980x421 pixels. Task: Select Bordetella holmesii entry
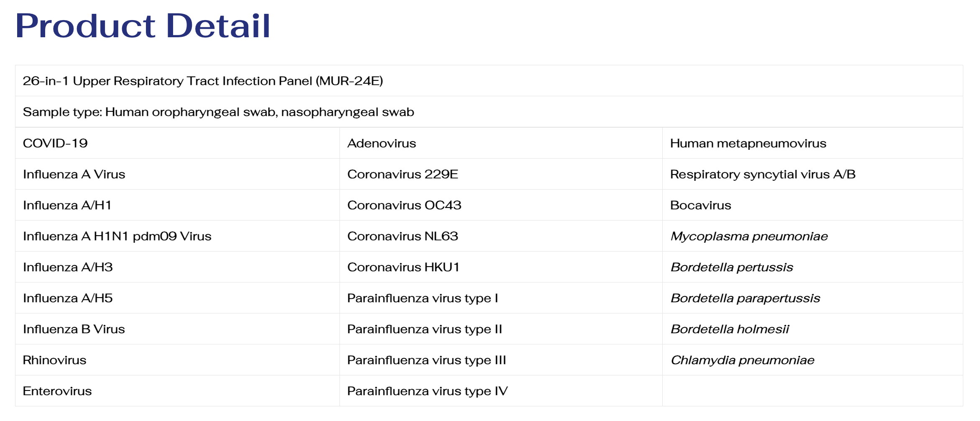click(x=813, y=329)
